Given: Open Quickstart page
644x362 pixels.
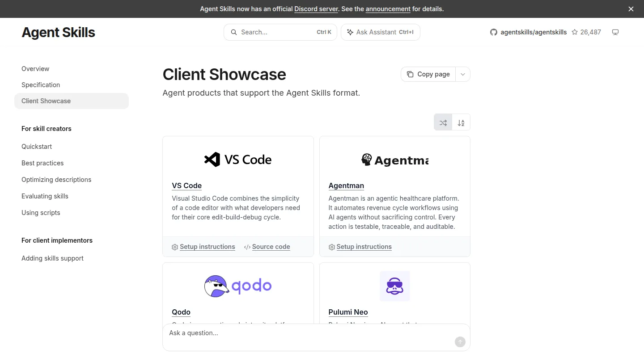Looking at the screenshot, I should 37,147.
